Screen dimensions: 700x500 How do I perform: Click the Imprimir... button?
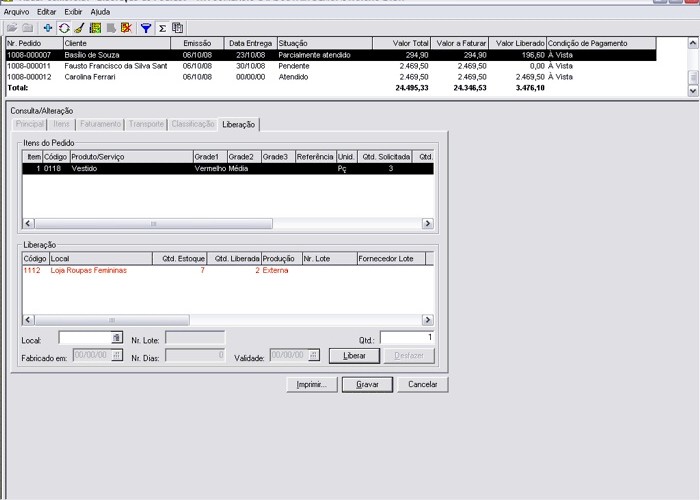point(310,384)
